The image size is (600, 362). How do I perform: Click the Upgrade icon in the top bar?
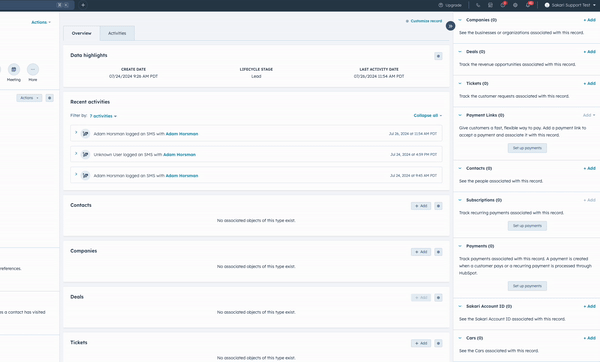point(440,5)
